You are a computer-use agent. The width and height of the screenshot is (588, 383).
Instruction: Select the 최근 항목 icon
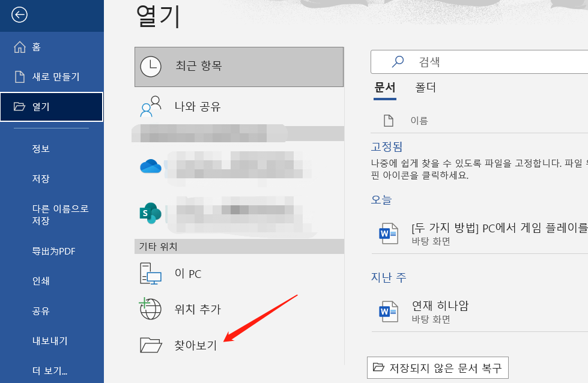click(152, 67)
